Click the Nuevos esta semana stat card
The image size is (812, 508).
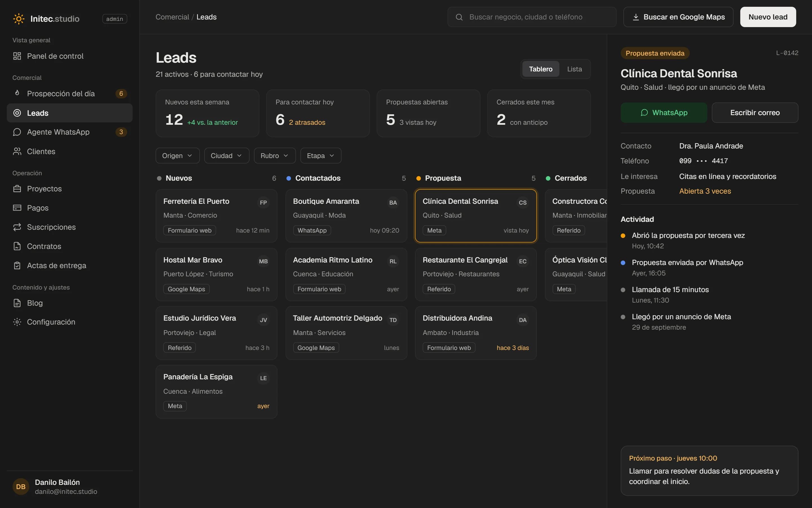pos(207,113)
